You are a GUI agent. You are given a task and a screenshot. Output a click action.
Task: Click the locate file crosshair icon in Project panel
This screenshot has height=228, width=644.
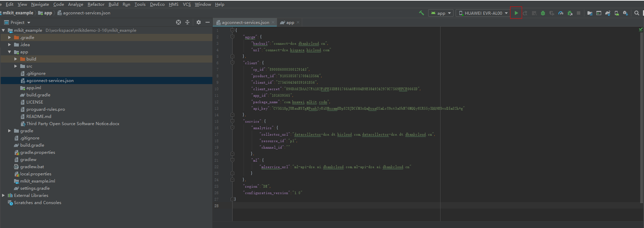point(178,22)
